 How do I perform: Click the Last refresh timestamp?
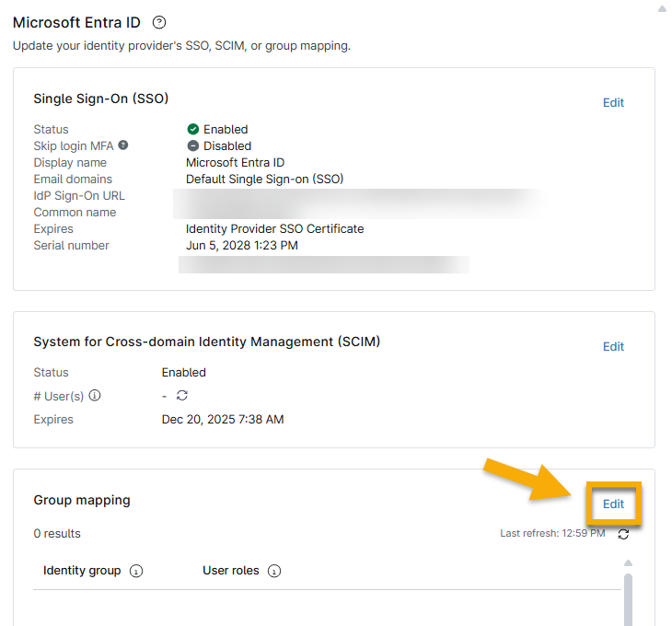(552, 534)
